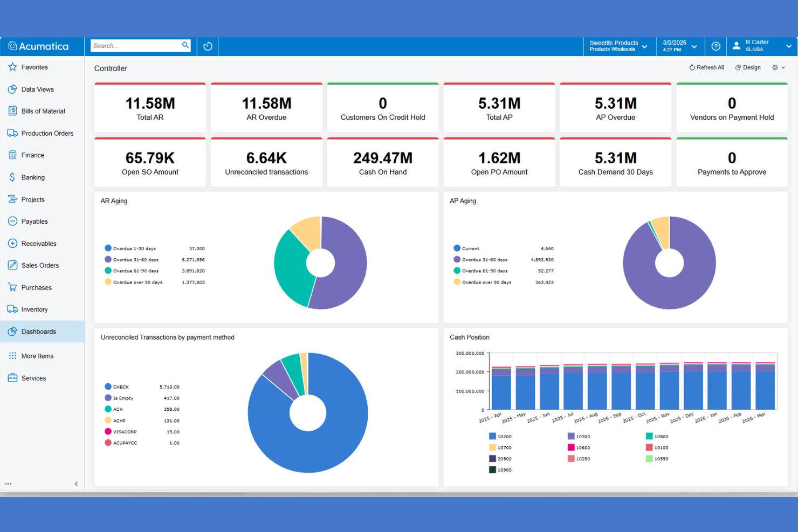Open Production Orders truck icon
The width and height of the screenshot is (798, 532).
coord(12,133)
